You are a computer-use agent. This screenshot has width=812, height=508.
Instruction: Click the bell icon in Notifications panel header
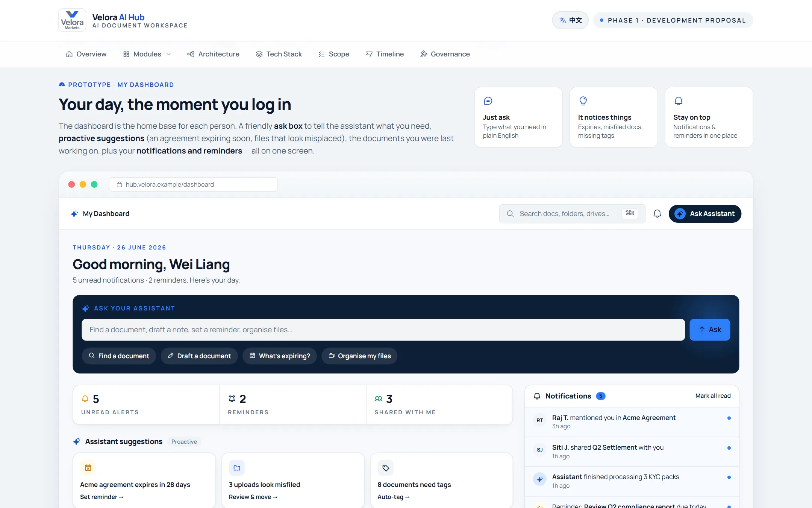click(x=537, y=396)
